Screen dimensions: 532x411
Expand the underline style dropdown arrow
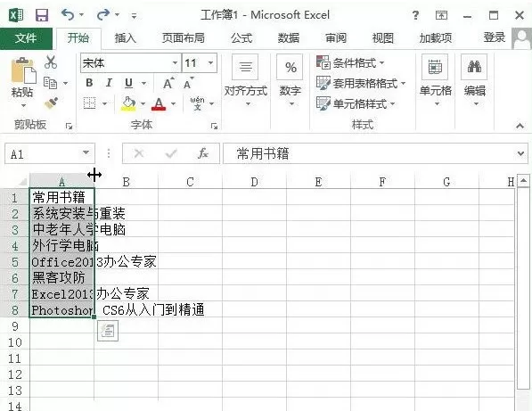[143, 83]
